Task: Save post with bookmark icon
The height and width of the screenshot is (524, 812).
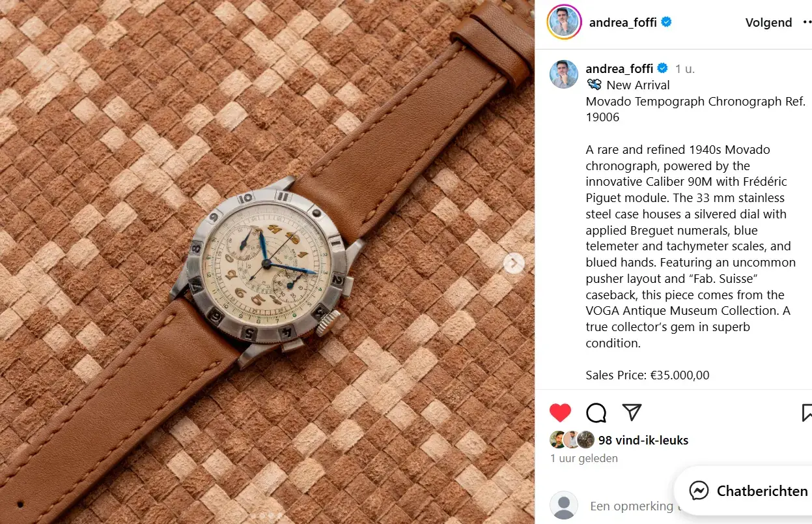Action: 806,413
